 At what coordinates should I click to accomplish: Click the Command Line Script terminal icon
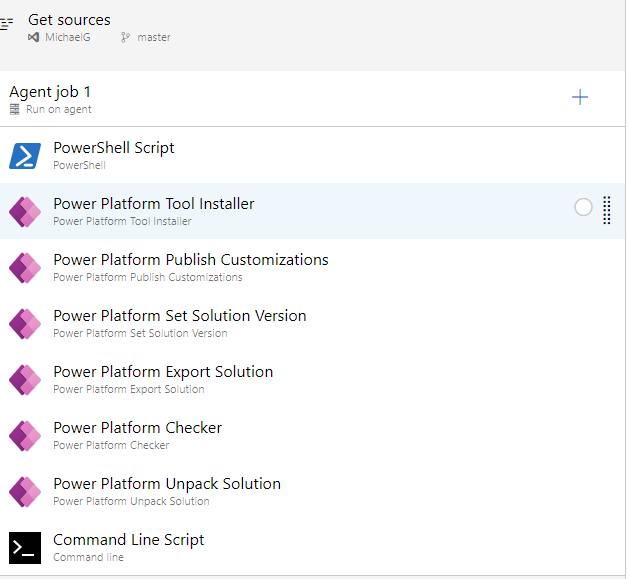tap(25, 548)
